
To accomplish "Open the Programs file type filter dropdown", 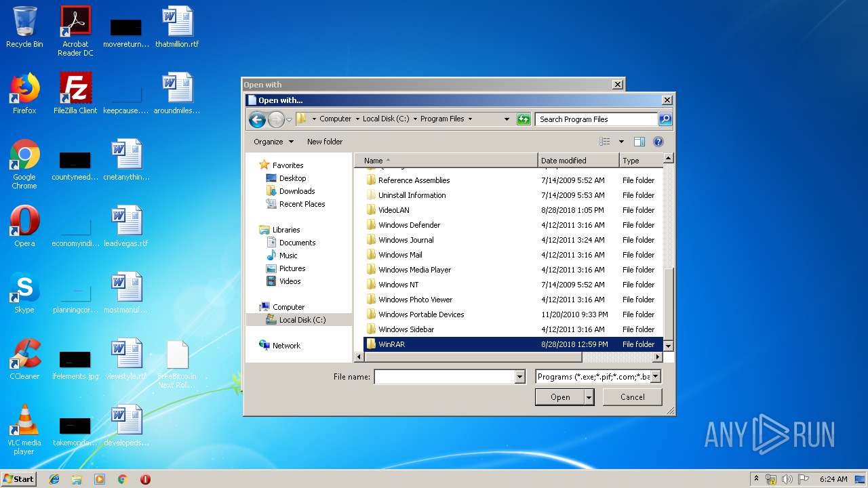I will coord(655,377).
